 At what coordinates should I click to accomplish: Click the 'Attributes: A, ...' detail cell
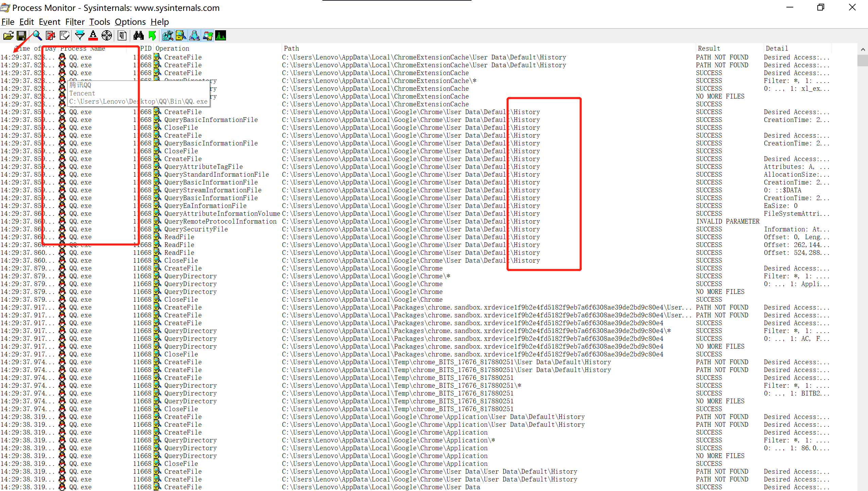point(797,167)
